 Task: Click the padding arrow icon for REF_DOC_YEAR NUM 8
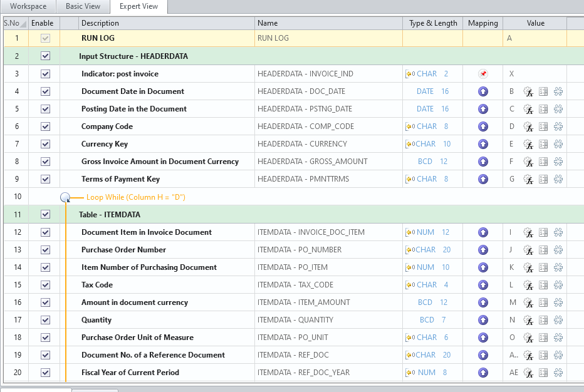point(410,373)
